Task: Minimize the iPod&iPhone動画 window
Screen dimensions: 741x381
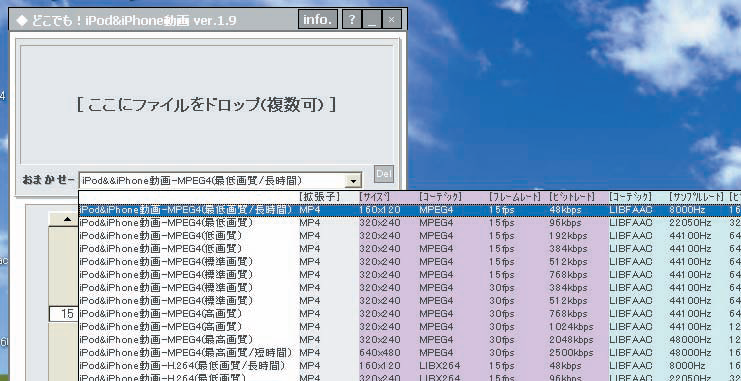Action: pyautogui.click(x=371, y=20)
